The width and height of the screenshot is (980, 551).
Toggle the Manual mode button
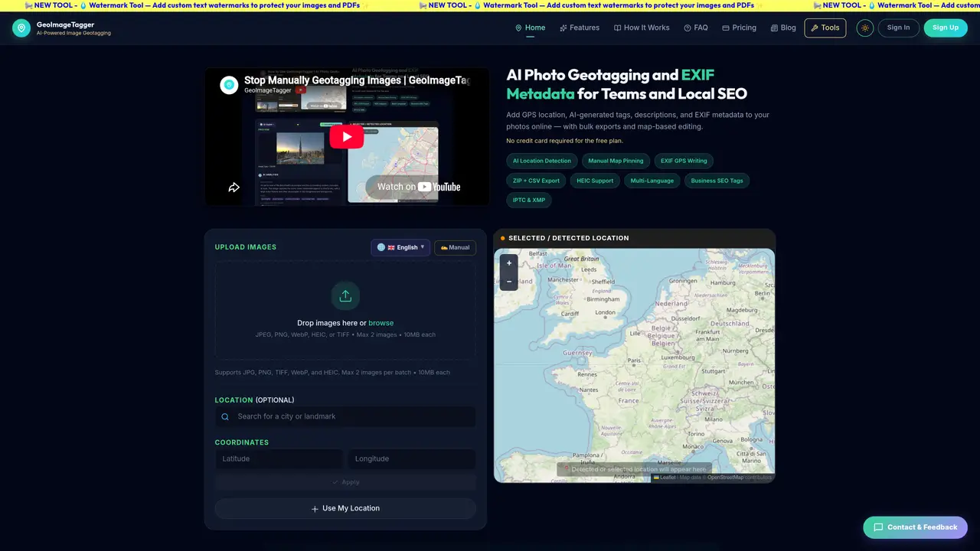[455, 247]
